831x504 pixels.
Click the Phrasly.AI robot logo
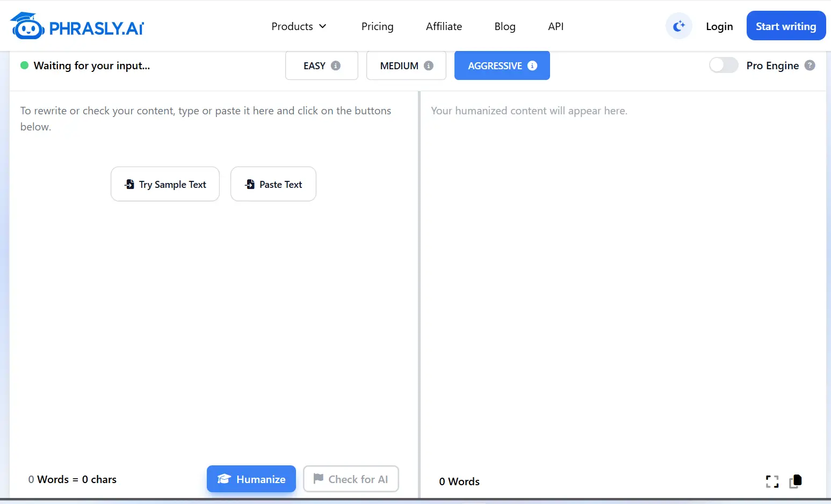(27, 26)
